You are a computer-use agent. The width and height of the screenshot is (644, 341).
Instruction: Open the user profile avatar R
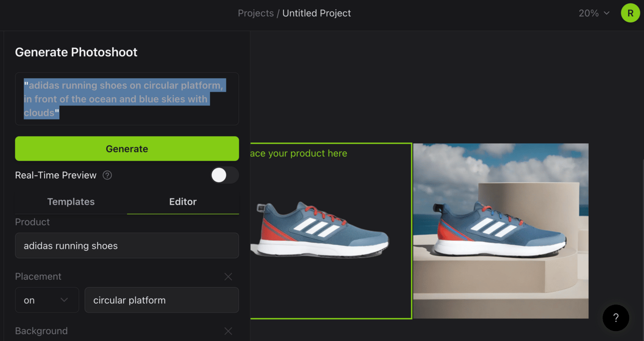point(630,13)
